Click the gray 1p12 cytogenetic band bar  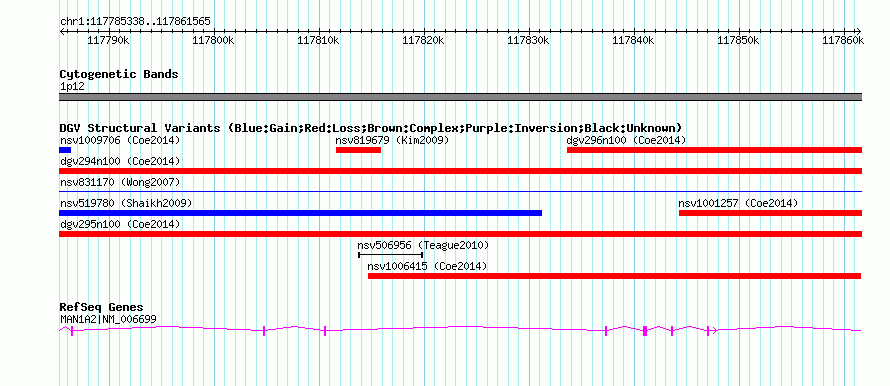(460, 97)
